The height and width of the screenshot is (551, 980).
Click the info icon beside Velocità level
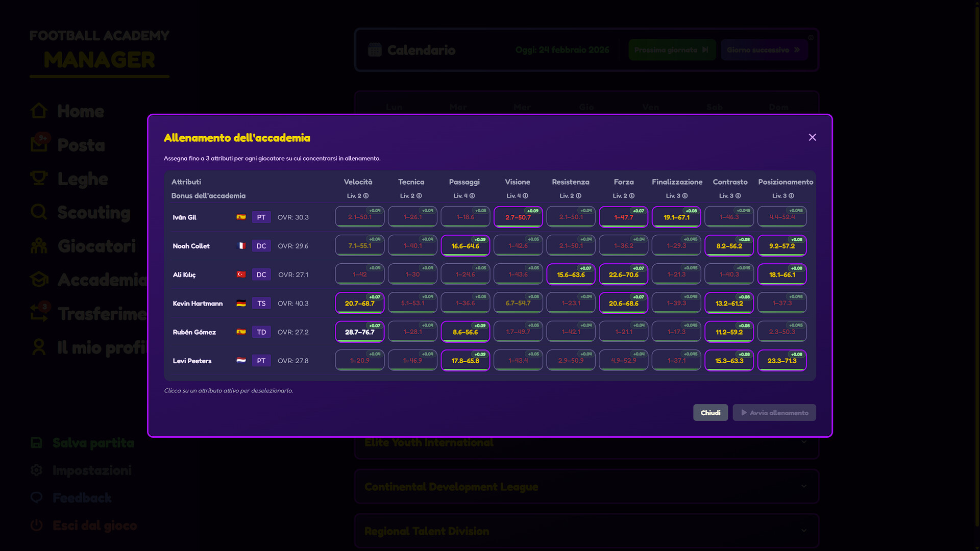coord(366,196)
